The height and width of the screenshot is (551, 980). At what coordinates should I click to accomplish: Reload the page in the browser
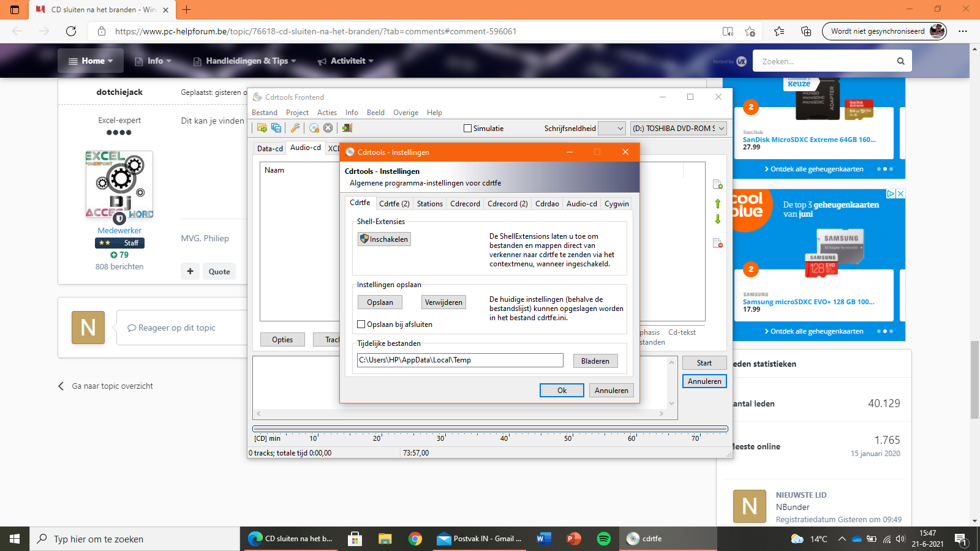pyautogui.click(x=71, y=31)
